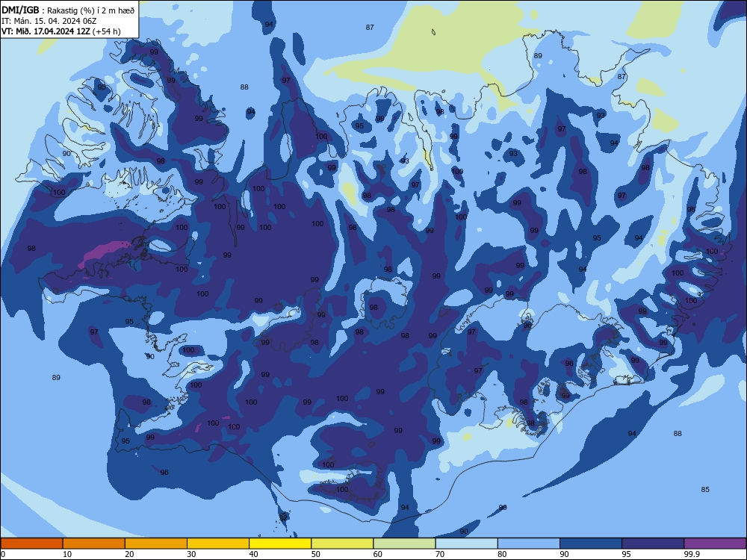
Task: Click the amber 30–40 legend swatch
Action: point(218,544)
